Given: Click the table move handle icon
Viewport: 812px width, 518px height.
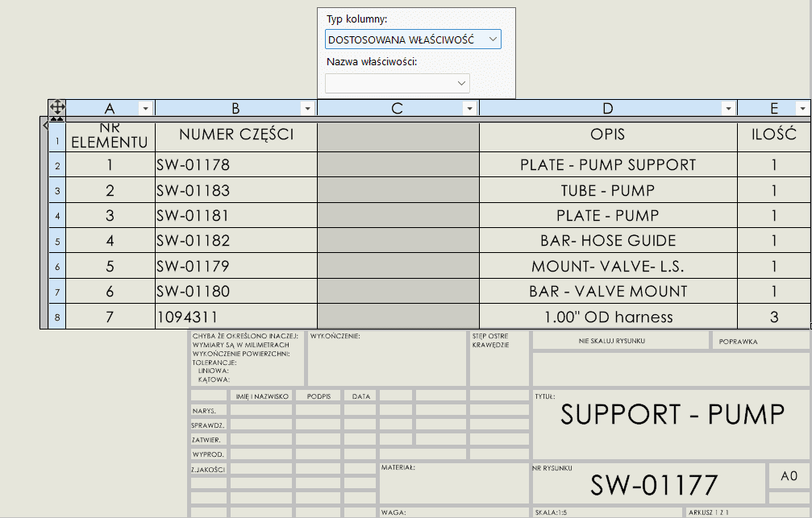Looking at the screenshot, I should pos(56,108).
